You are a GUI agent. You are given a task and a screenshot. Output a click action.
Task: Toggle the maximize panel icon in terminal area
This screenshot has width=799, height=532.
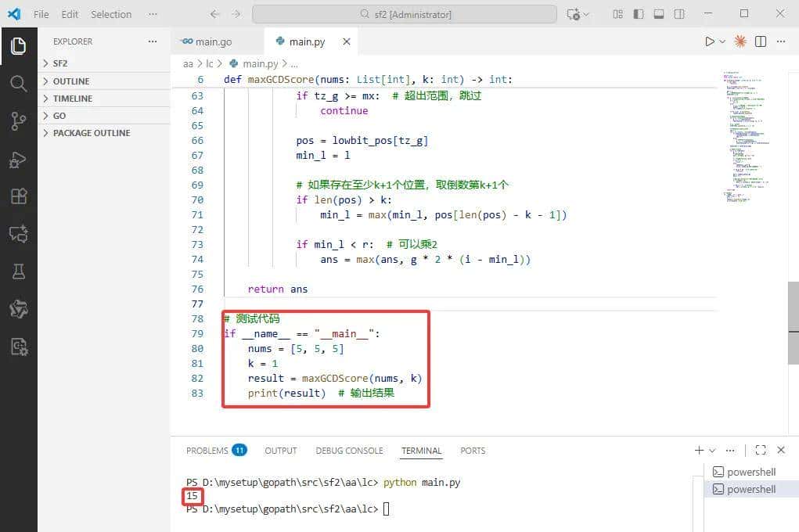(x=760, y=450)
